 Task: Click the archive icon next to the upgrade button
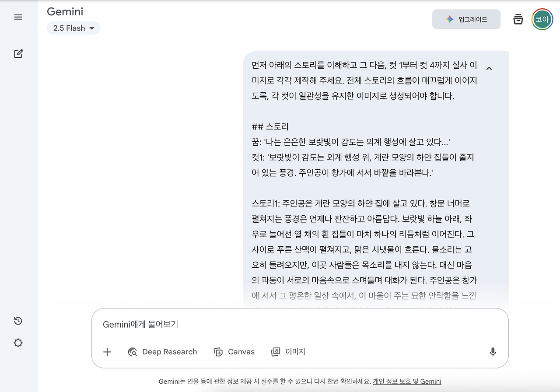point(518,19)
